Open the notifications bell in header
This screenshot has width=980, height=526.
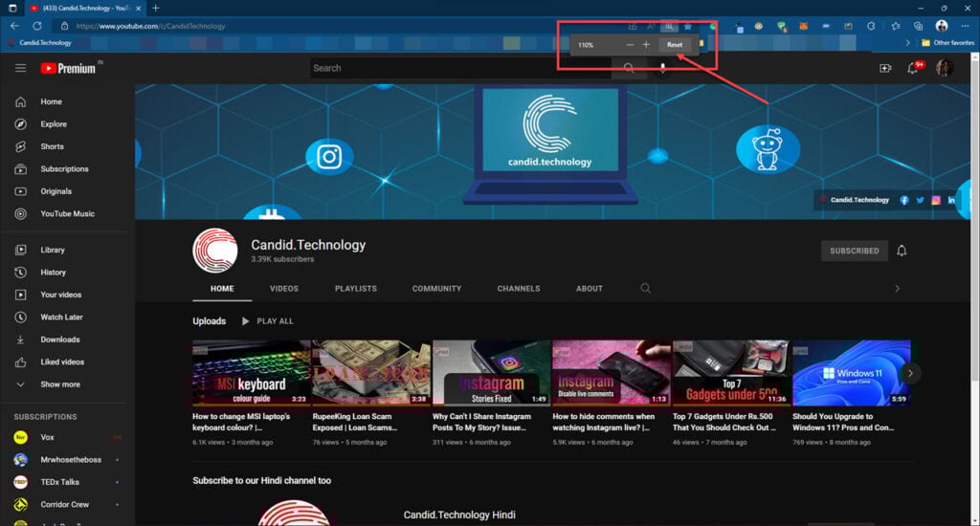click(x=913, y=68)
